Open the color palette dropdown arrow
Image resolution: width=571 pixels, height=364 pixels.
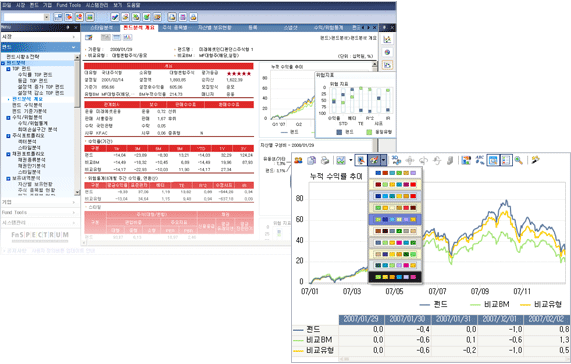coord(383,160)
